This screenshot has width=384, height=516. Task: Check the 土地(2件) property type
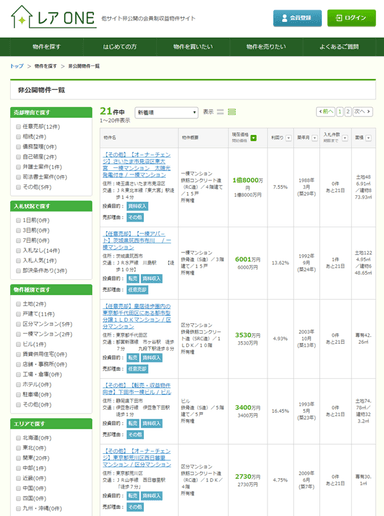coord(18,304)
